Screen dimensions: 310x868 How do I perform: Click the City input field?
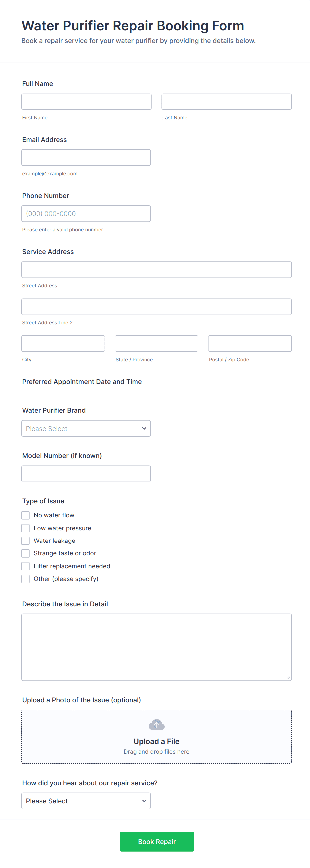click(x=63, y=343)
